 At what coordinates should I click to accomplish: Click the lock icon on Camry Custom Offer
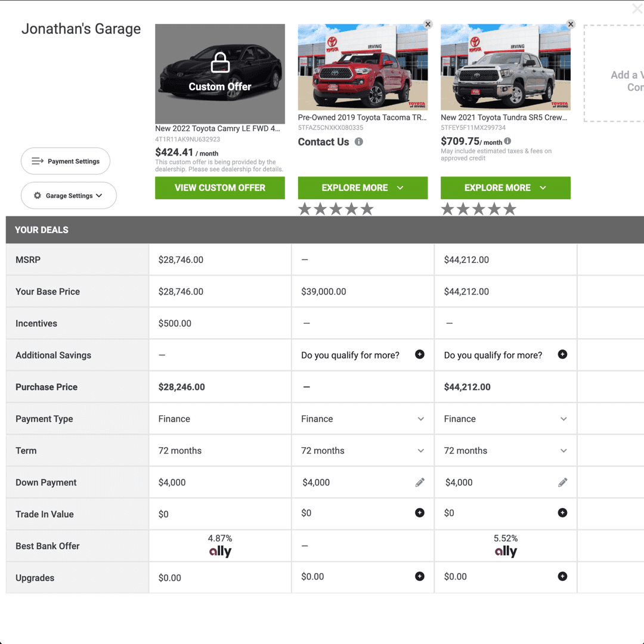(x=220, y=63)
